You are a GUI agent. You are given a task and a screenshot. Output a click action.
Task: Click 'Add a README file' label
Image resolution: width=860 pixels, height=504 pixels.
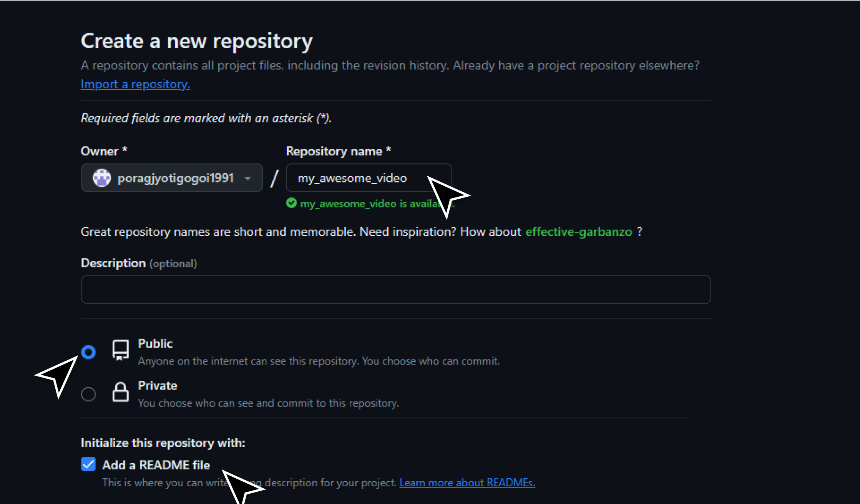[x=156, y=465]
